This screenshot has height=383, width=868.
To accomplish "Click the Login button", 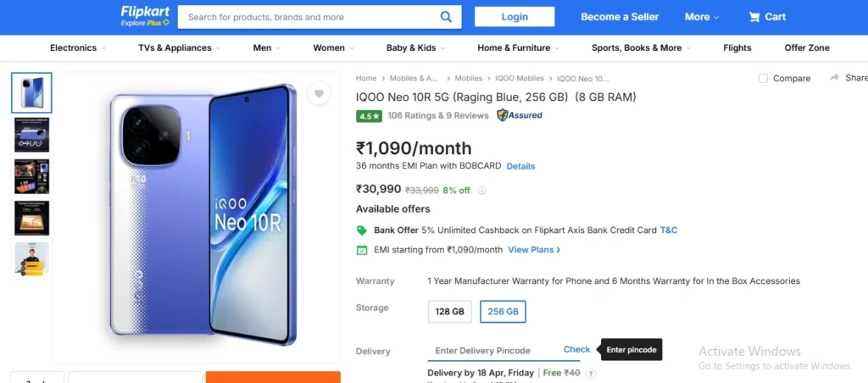I will (x=515, y=17).
